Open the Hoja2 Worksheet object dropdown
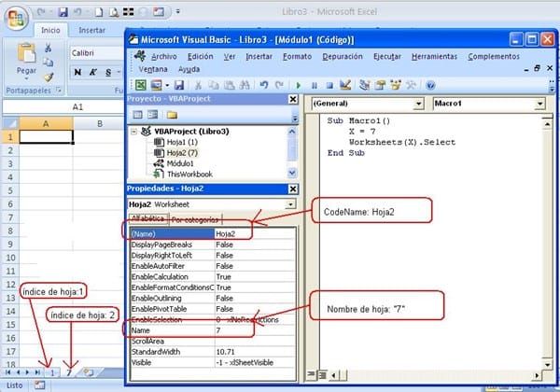This screenshot has height=392, width=560. click(290, 204)
